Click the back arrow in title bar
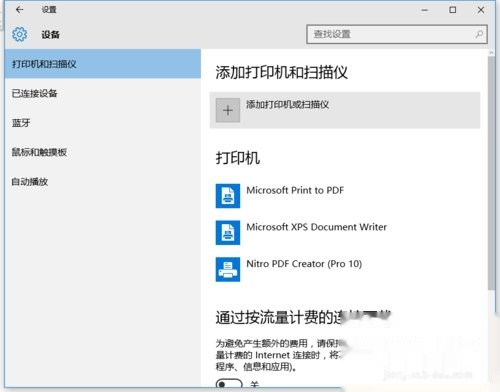 pos(19,10)
